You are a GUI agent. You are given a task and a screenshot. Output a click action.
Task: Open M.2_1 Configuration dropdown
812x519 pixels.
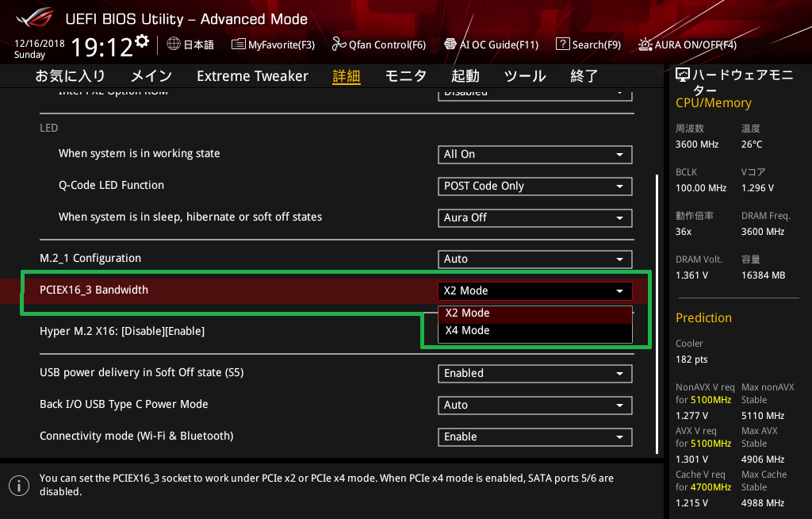(x=535, y=259)
